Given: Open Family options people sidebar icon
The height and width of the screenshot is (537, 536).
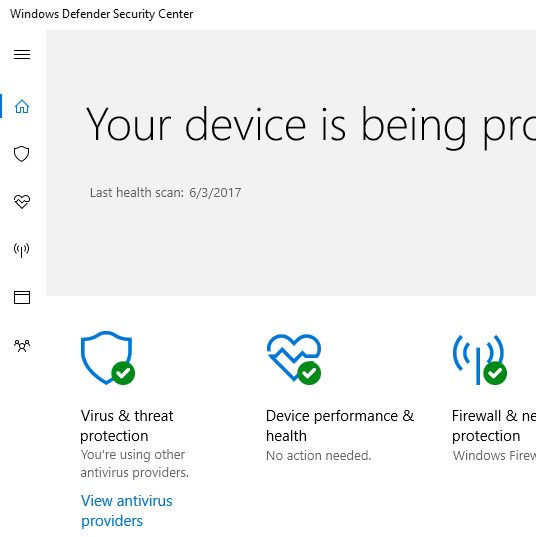Looking at the screenshot, I should 22,346.
